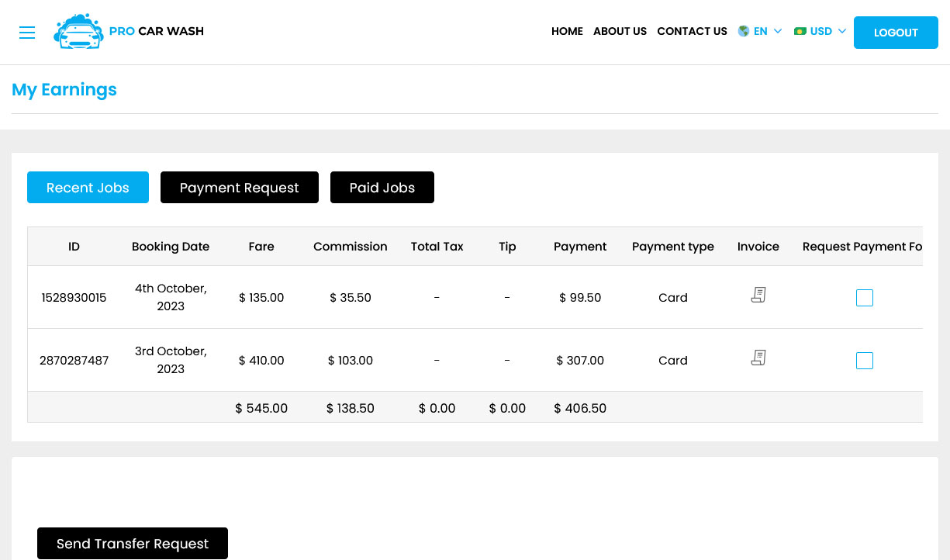Click the Total Tax column header
The width and height of the screenshot is (950, 560).
pyautogui.click(x=437, y=247)
